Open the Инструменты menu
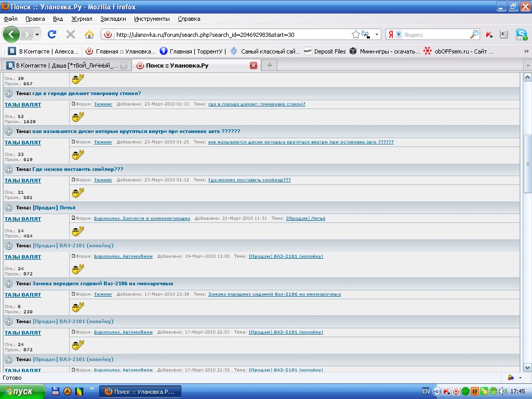The height and width of the screenshot is (399, 532). coord(152,19)
